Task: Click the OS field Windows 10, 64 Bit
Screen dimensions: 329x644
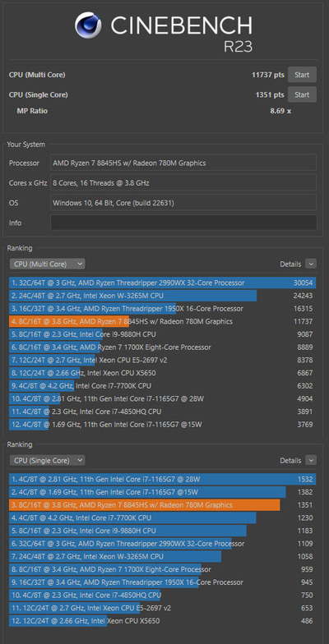Action: click(x=183, y=202)
